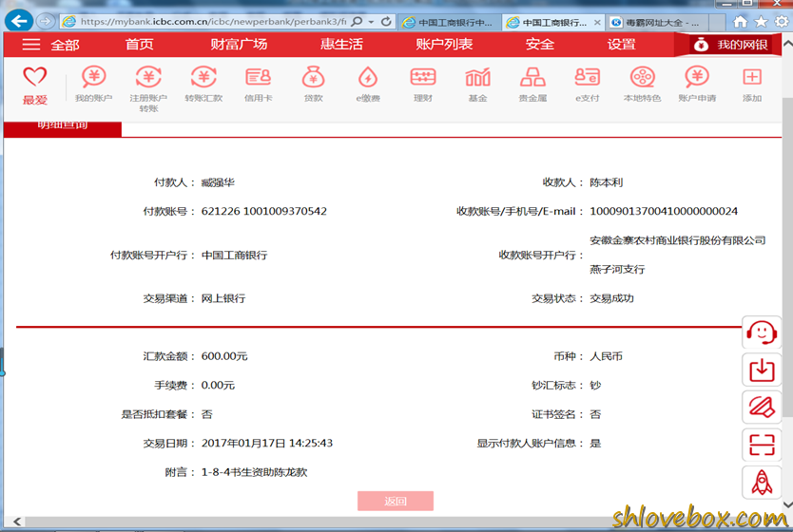Select remittance amount 600.00元

pyautogui.click(x=224, y=356)
